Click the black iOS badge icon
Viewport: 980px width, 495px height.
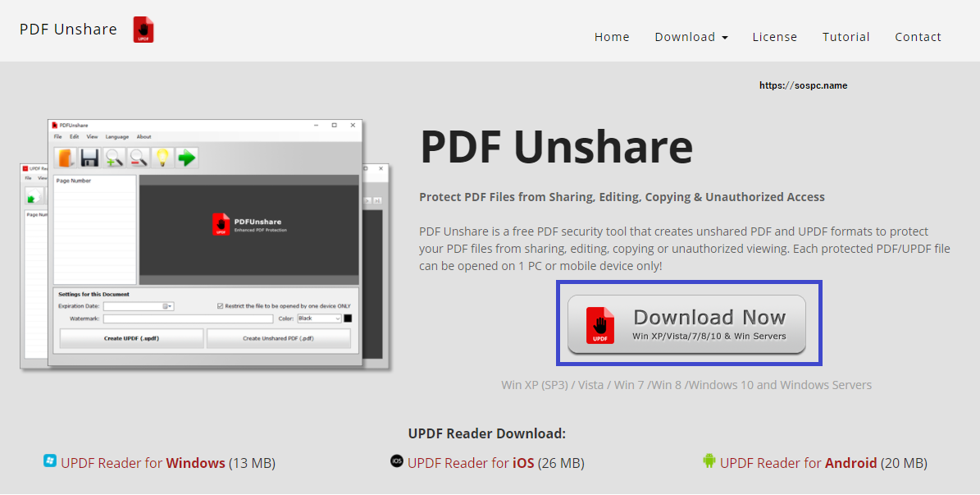pos(397,461)
